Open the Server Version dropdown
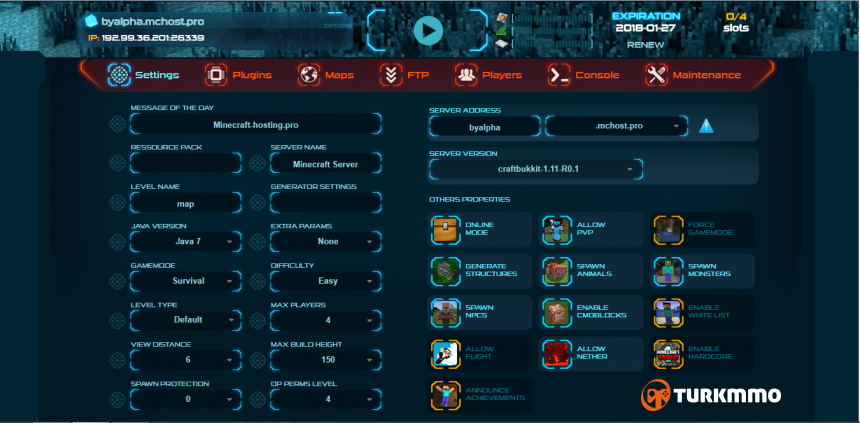Screen dimensions: 860x423 (535, 170)
